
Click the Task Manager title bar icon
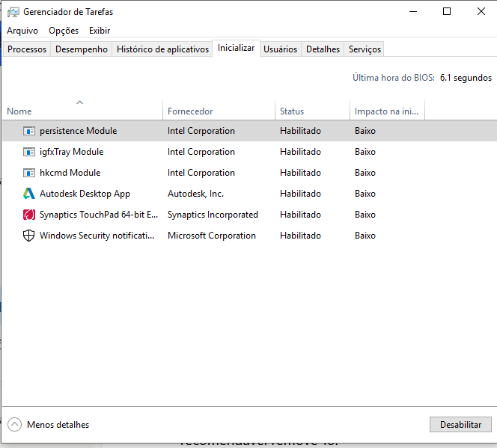pyautogui.click(x=13, y=12)
